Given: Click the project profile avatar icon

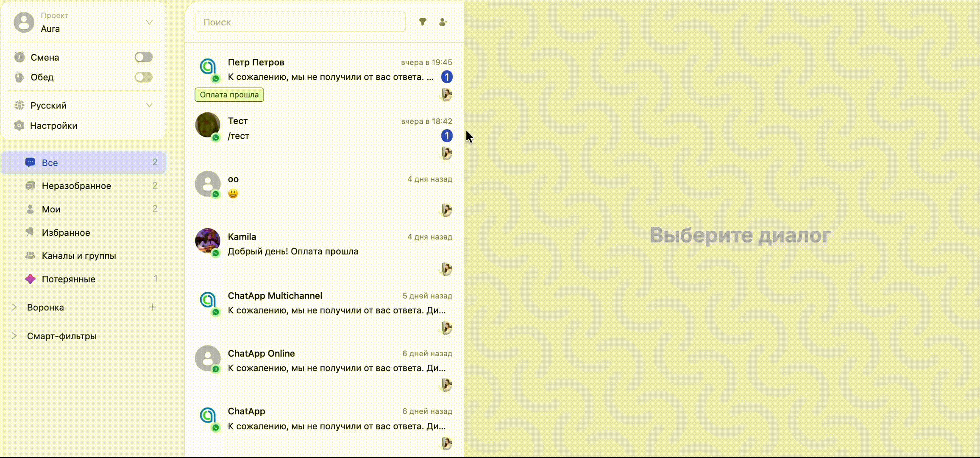Looking at the screenshot, I should (x=24, y=22).
